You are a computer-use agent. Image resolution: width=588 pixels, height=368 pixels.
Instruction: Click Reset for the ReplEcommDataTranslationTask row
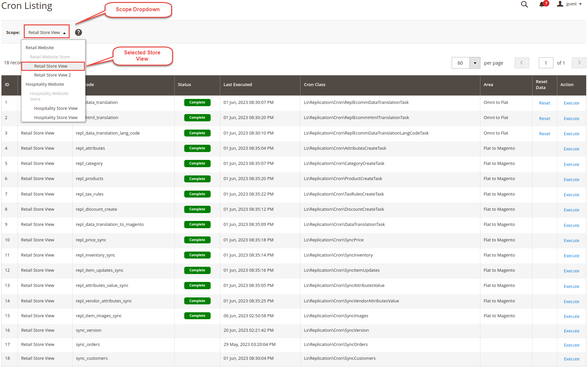pyautogui.click(x=544, y=103)
